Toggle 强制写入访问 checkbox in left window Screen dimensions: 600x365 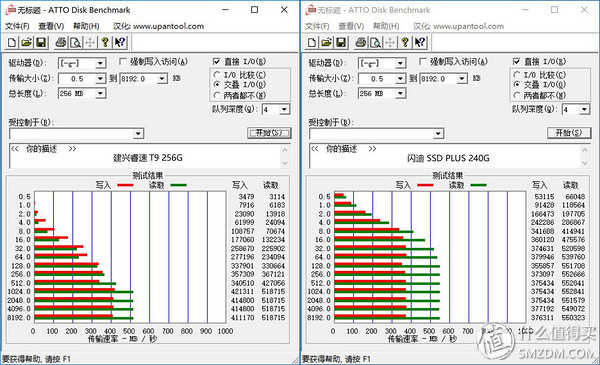[123, 62]
